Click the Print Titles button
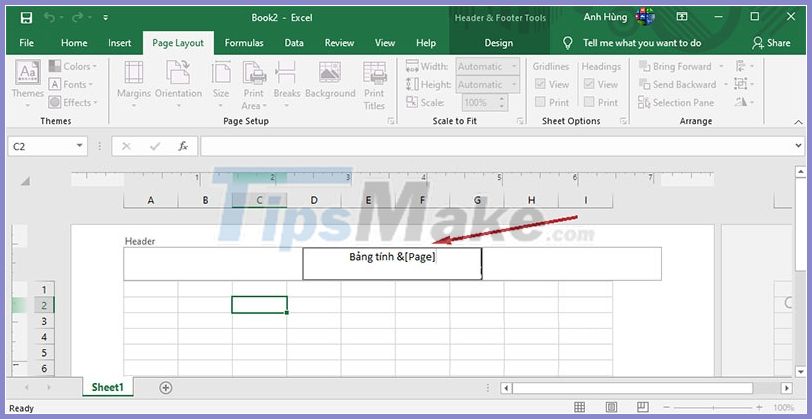812x419 pixels. click(x=374, y=85)
